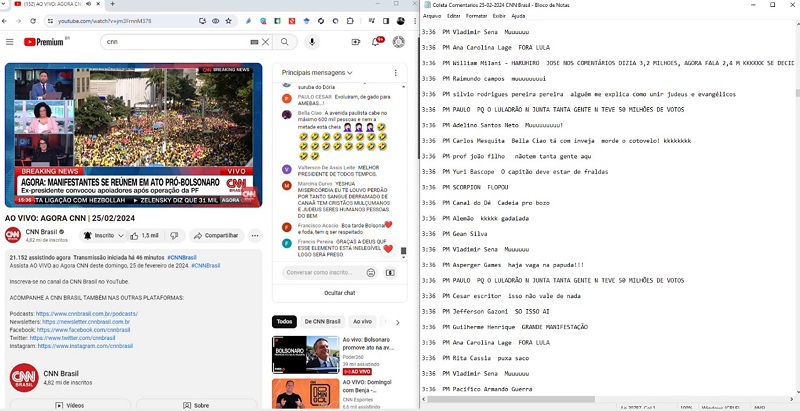Toggle the Inscrito subscription dropdown
The image size is (800, 411).
(x=102, y=236)
